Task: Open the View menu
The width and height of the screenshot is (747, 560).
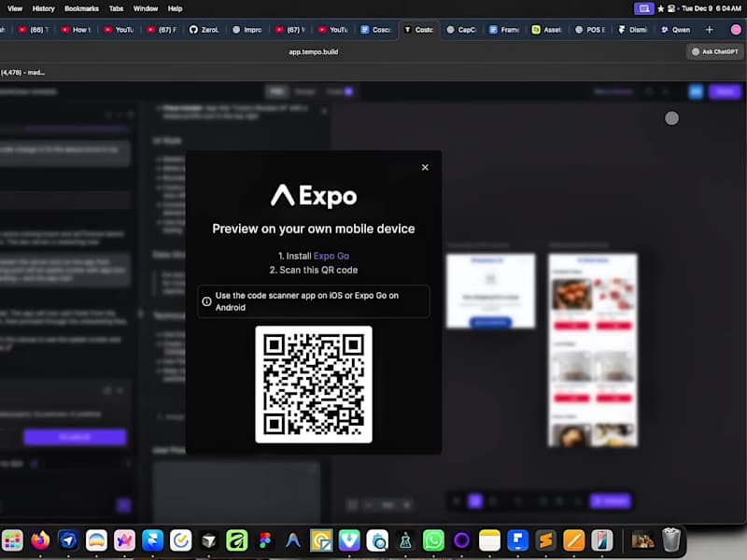Action: pyautogui.click(x=15, y=8)
